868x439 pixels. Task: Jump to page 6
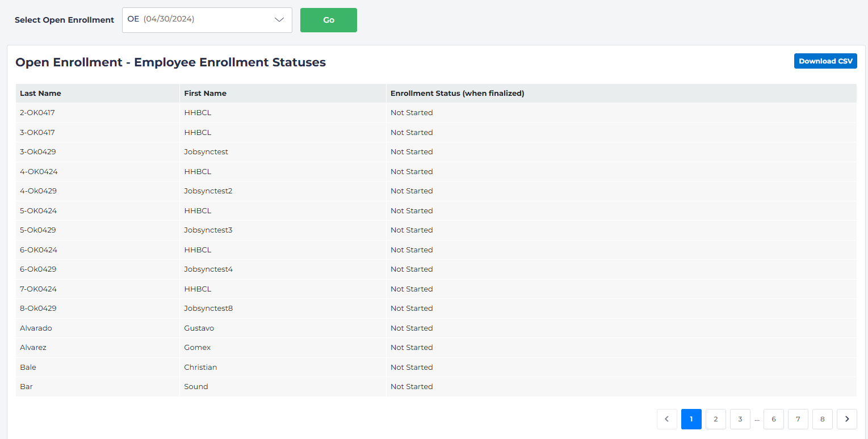773,419
